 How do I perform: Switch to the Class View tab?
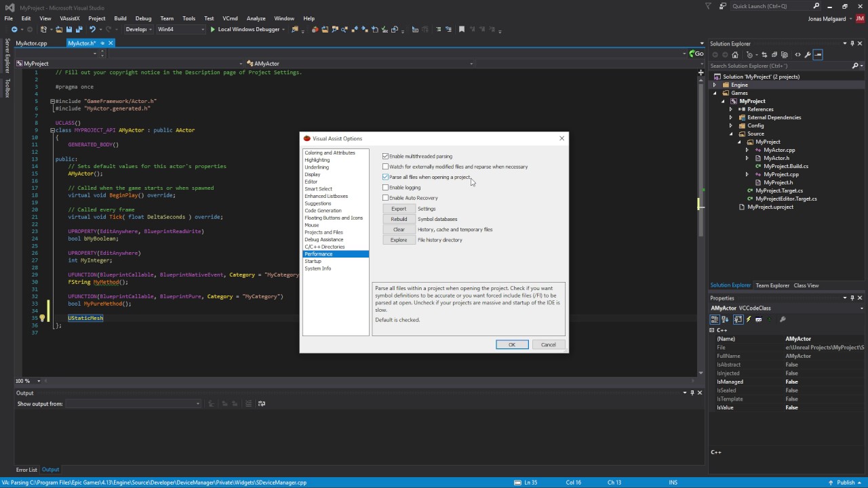[x=806, y=285]
